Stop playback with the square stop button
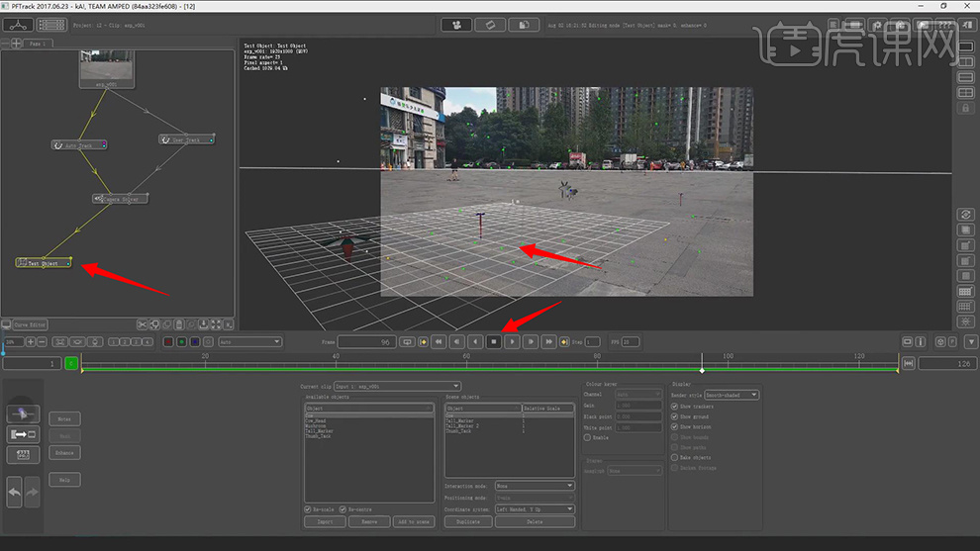Viewport: 980px width, 551px height. point(494,341)
